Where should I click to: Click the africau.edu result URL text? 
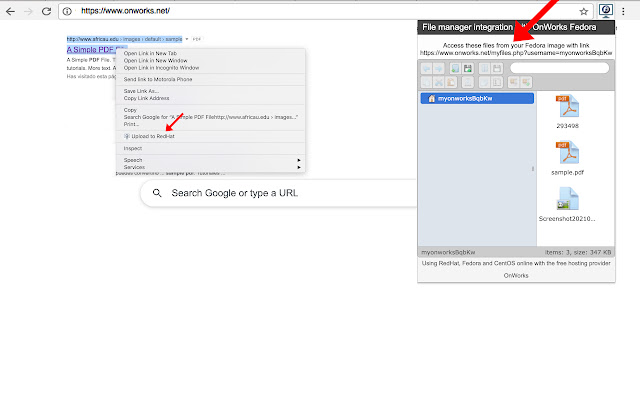pyautogui.click(x=124, y=39)
